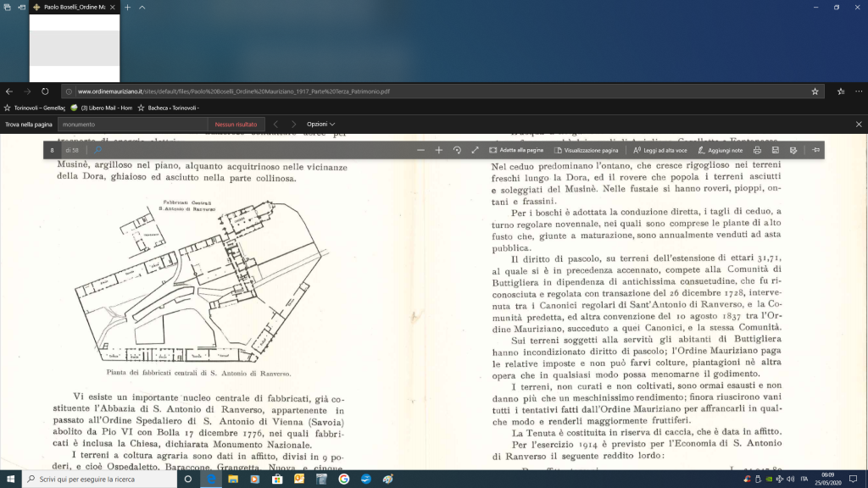Open browser Settings and more menu
Viewport: 868px width, 488px height.
[x=859, y=91]
